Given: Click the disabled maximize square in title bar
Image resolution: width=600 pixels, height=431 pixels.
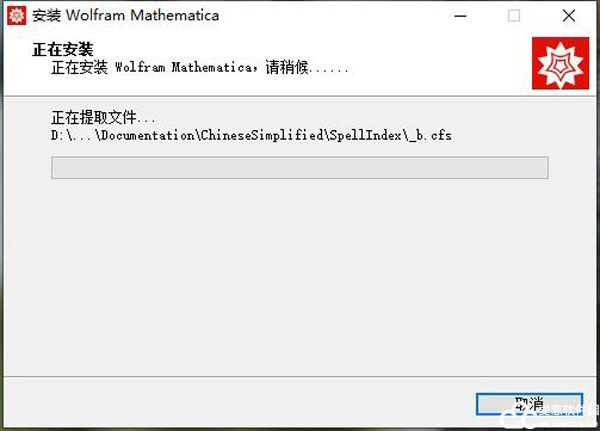Looking at the screenshot, I should click(x=514, y=16).
